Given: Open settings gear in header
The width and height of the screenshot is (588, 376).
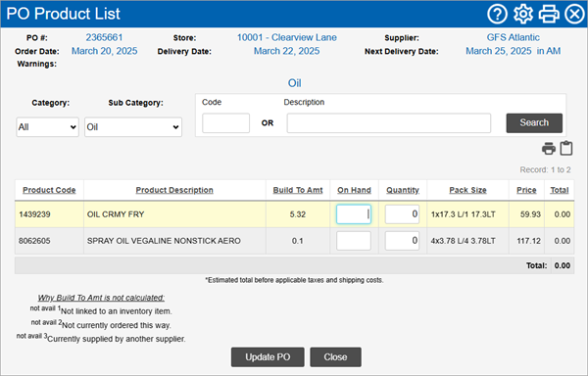Looking at the screenshot, I should tap(523, 15).
